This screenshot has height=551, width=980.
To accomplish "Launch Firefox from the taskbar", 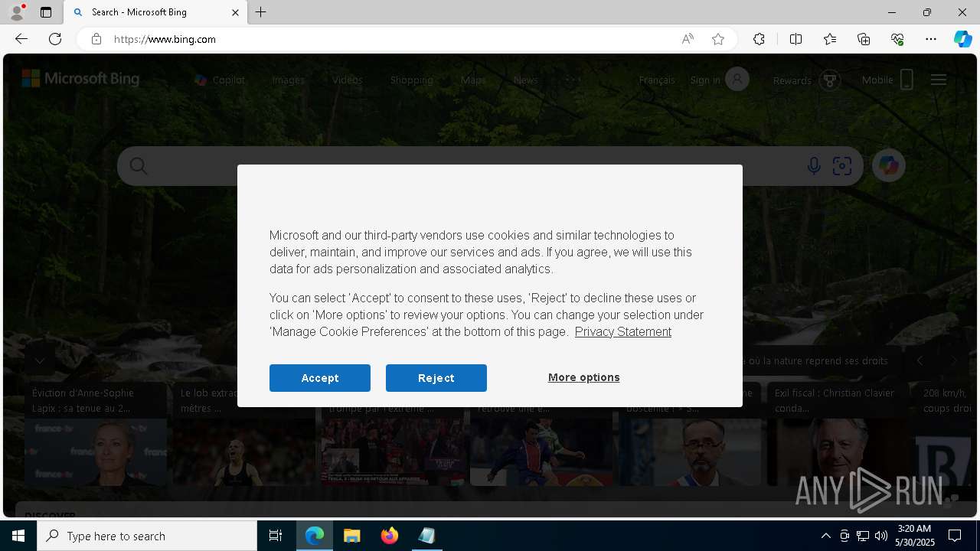I will click(x=390, y=536).
